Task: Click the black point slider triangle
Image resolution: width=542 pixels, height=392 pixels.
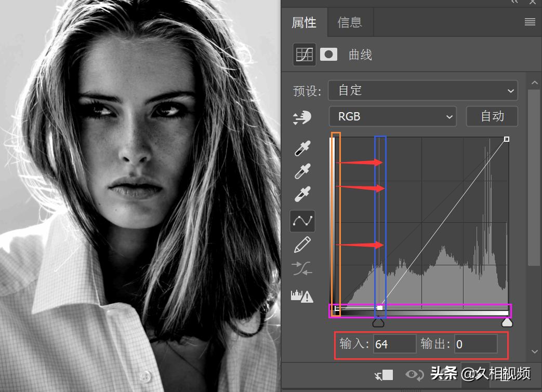Action: pos(378,323)
